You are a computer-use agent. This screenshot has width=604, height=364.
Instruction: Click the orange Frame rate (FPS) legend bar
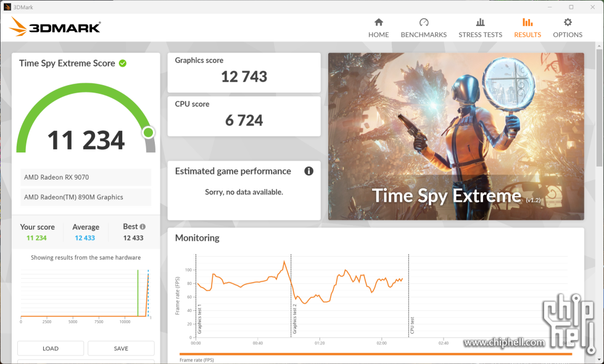[x=376, y=354]
